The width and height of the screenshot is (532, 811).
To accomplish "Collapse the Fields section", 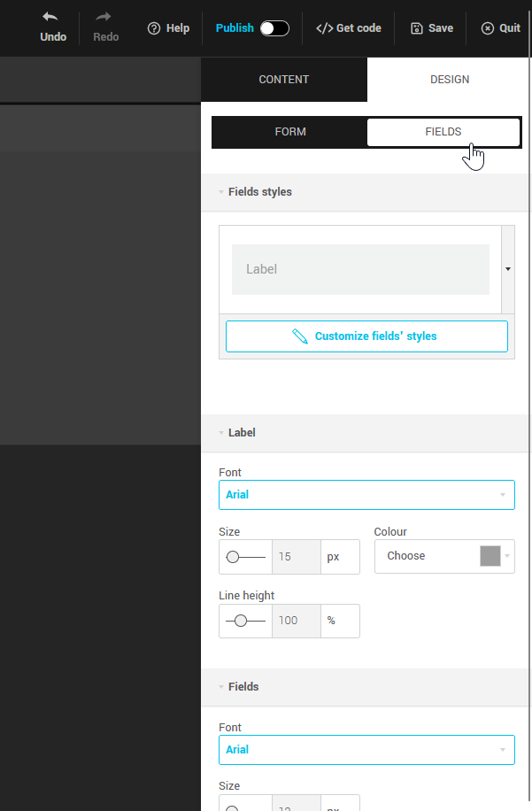I will point(221,687).
